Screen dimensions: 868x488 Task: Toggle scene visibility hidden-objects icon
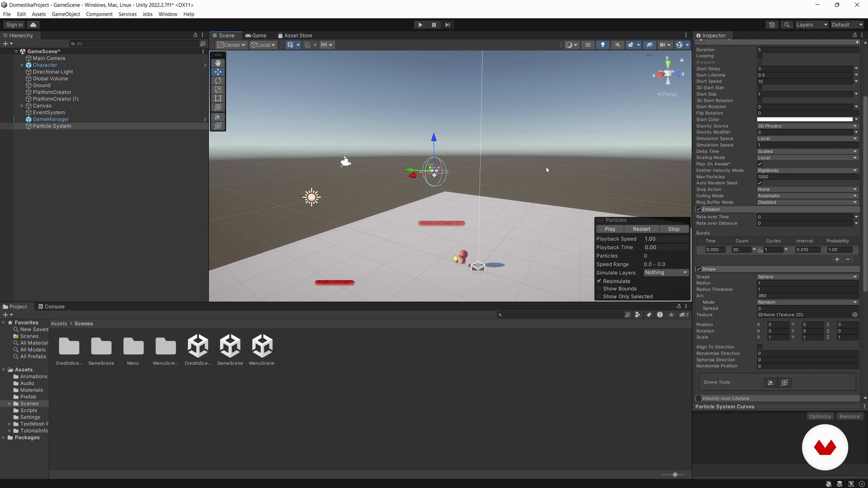(x=650, y=45)
